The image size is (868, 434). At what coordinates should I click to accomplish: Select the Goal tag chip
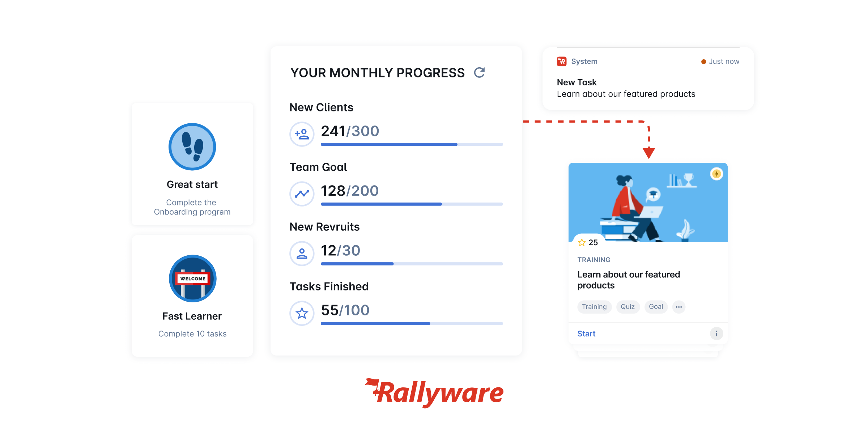click(x=656, y=307)
